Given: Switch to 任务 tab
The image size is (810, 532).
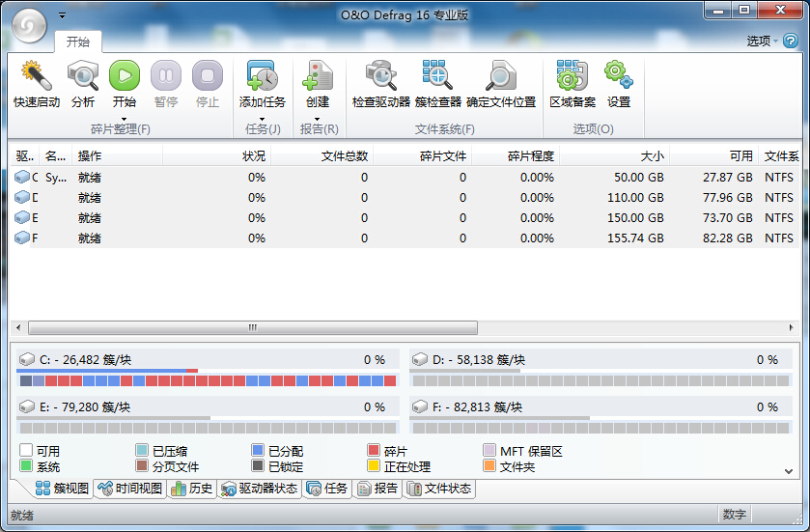Looking at the screenshot, I should tap(326, 489).
